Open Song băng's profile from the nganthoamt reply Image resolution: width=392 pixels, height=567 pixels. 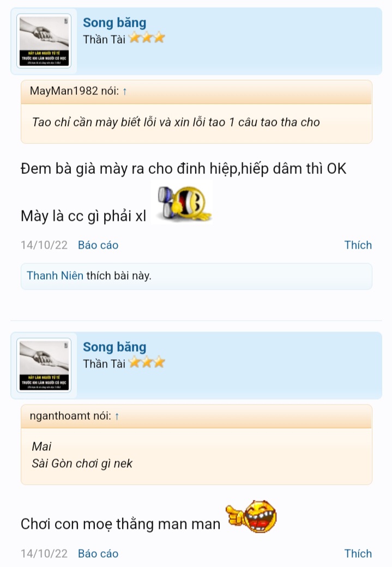click(114, 347)
